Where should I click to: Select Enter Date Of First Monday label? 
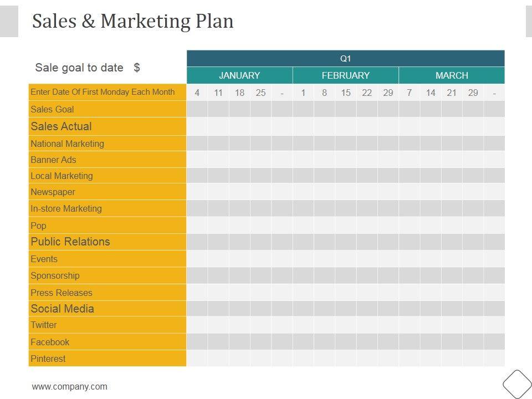pyautogui.click(x=103, y=92)
